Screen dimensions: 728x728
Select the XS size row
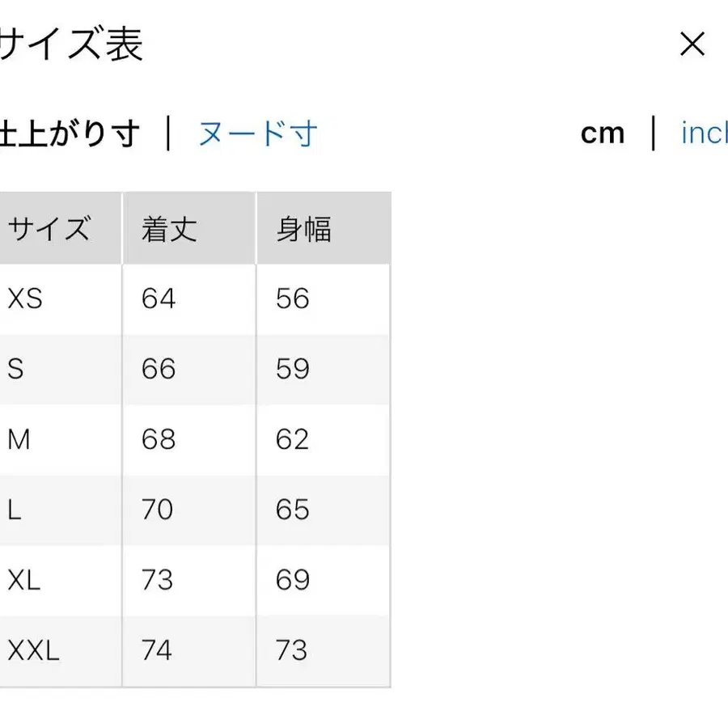click(23, 298)
